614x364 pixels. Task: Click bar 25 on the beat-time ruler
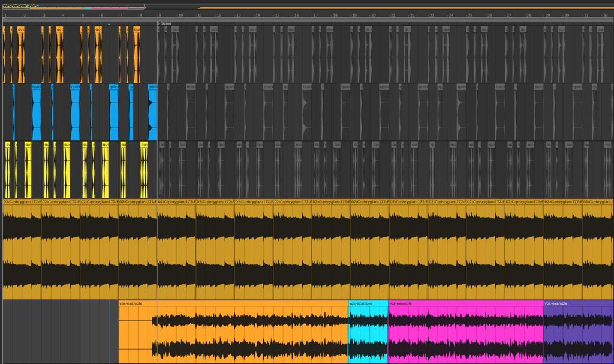click(470, 15)
